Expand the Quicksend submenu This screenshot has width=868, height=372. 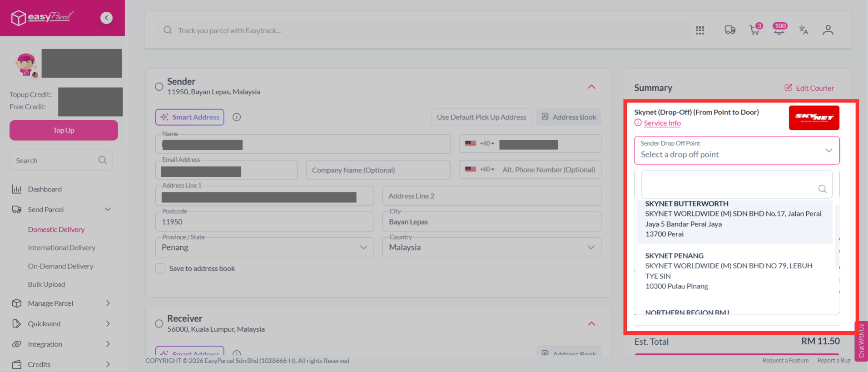click(108, 323)
